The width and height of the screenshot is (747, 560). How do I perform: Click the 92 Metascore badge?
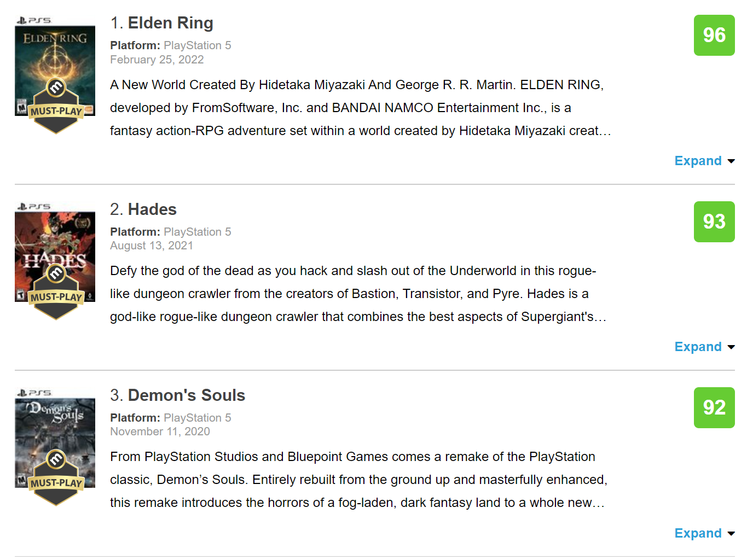click(714, 407)
